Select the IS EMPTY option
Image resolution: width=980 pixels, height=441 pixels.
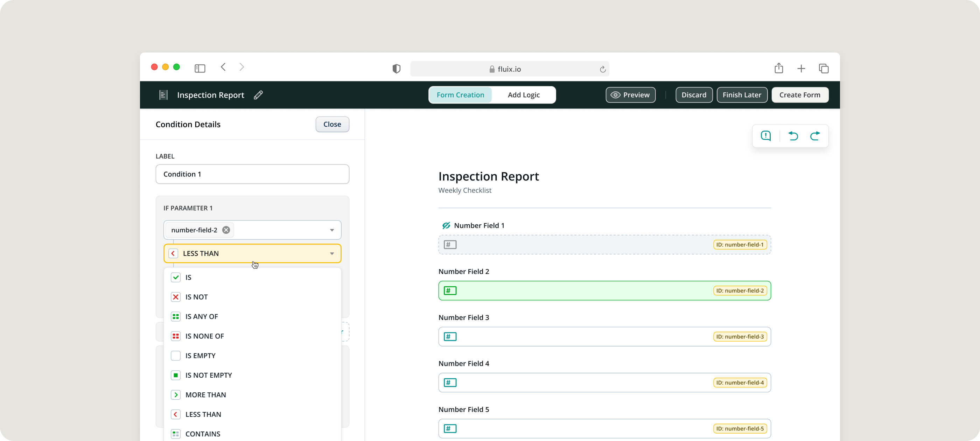(201, 355)
